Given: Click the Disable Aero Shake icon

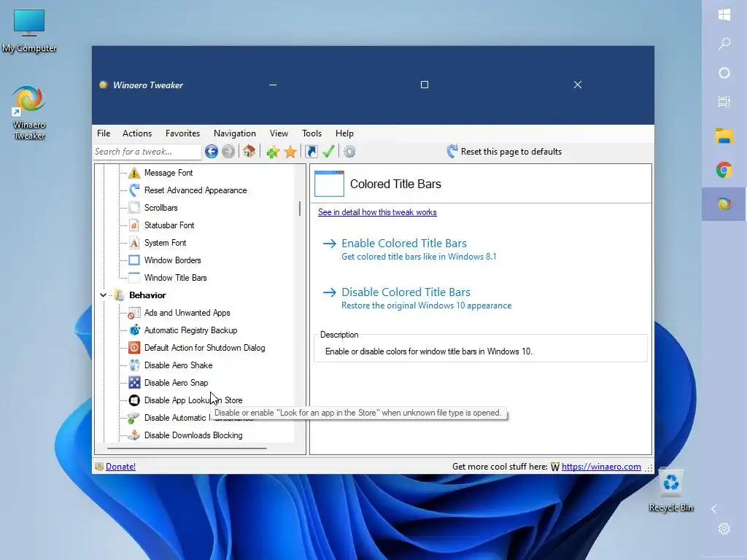Looking at the screenshot, I should click(134, 365).
